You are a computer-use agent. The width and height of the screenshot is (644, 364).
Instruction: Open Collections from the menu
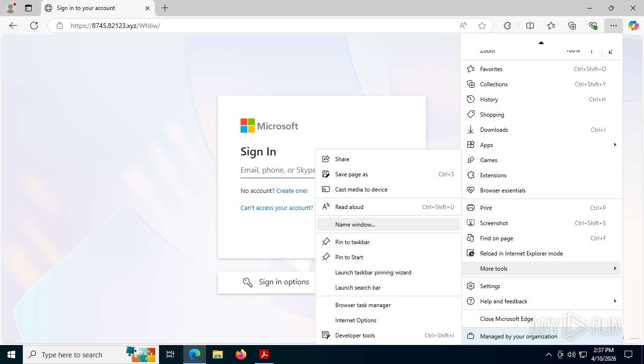(541, 84)
